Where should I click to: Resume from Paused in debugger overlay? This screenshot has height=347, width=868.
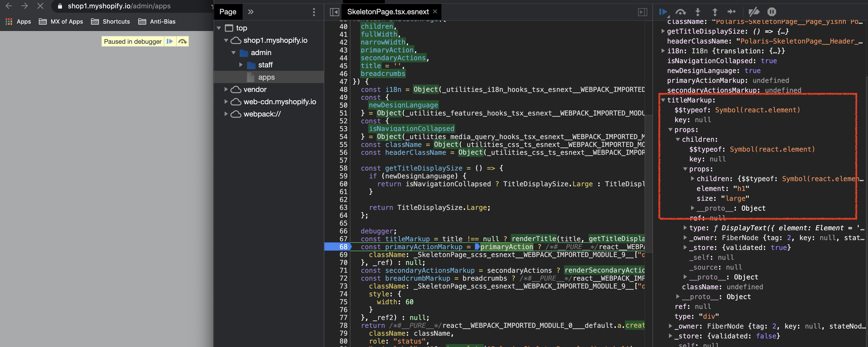point(170,41)
